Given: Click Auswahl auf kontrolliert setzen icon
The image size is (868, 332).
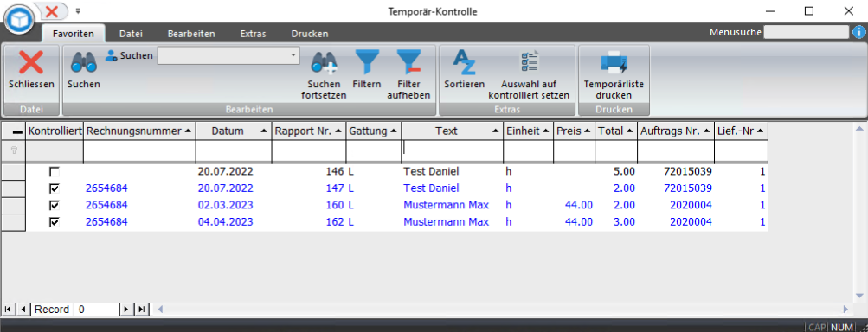Looking at the screenshot, I should tap(530, 62).
